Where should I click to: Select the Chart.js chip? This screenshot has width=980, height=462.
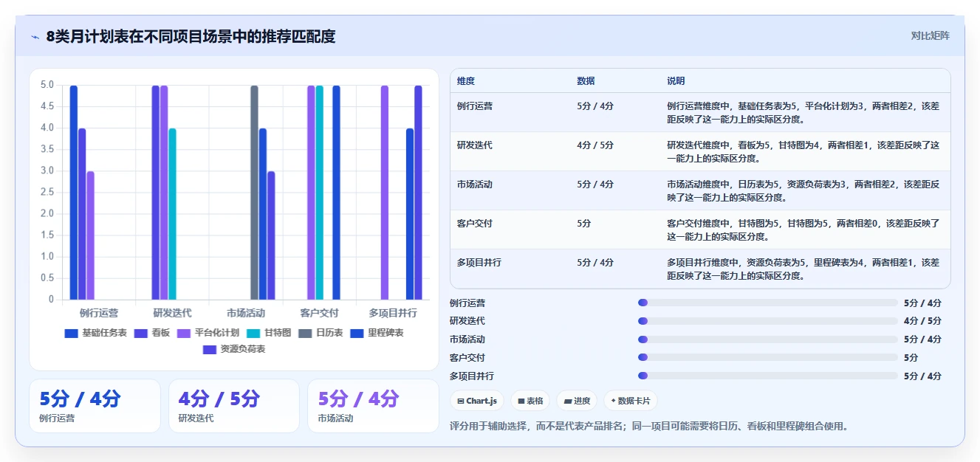(x=477, y=401)
